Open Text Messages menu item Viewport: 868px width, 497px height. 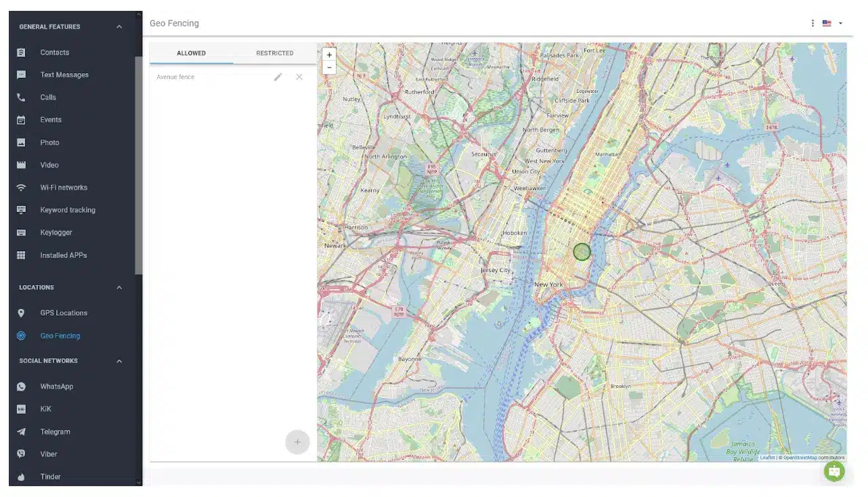[64, 74]
